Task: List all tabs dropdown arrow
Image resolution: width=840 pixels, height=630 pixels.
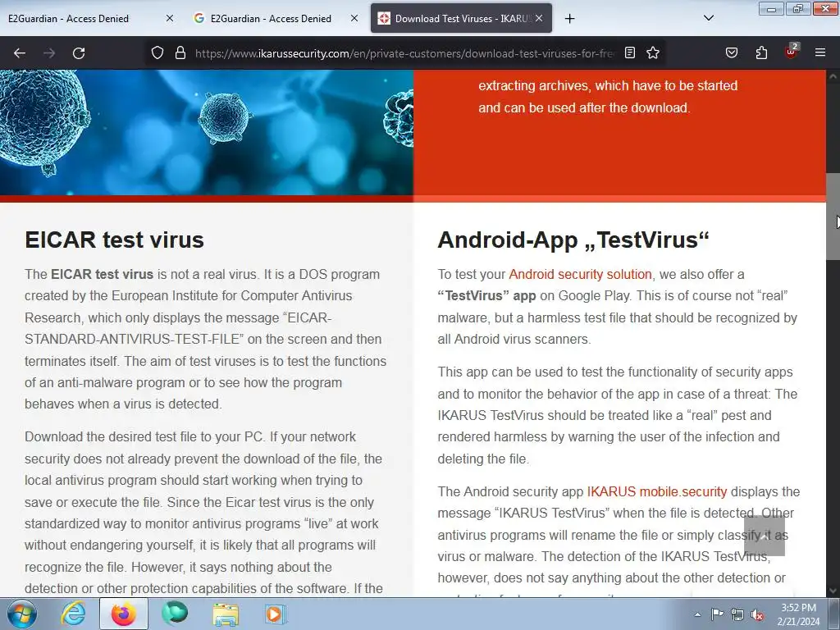Action: tap(708, 18)
